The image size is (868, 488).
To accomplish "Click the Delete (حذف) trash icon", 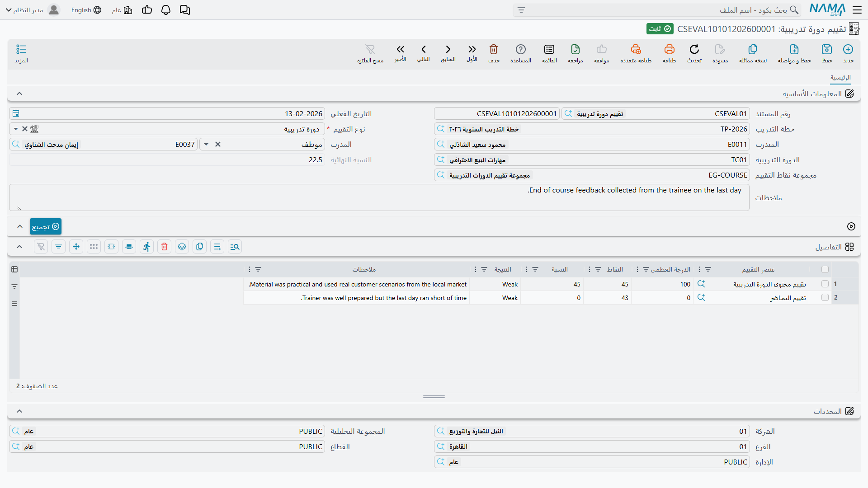I will pos(494,49).
